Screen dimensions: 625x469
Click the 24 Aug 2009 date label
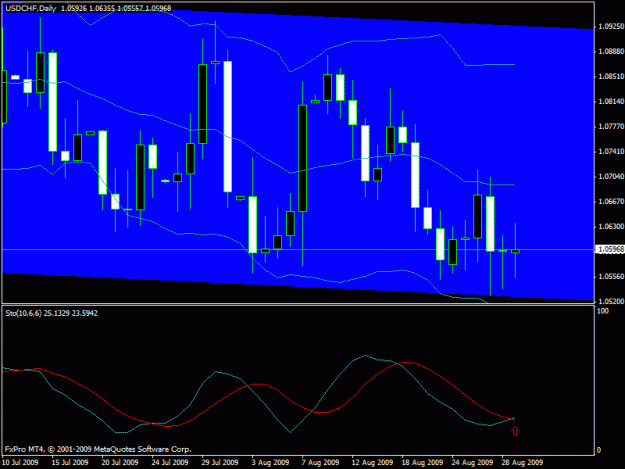tap(472, 462)
